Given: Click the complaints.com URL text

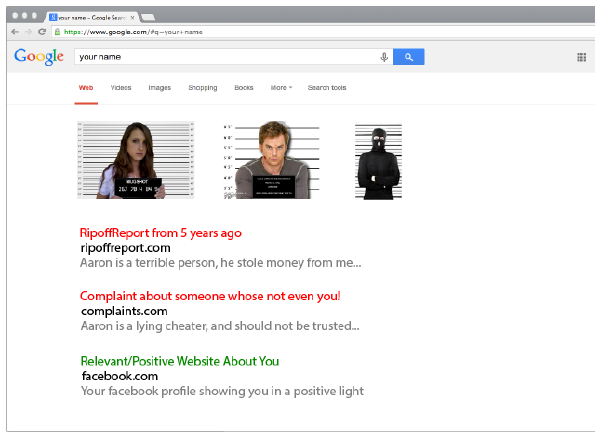Looking at the screenshot, I should 124,311.
